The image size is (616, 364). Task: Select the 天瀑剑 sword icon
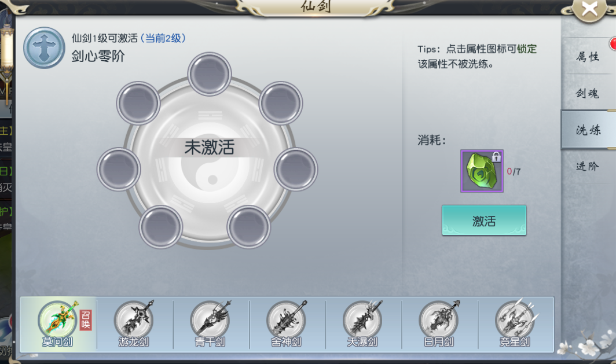coord(362,321)
